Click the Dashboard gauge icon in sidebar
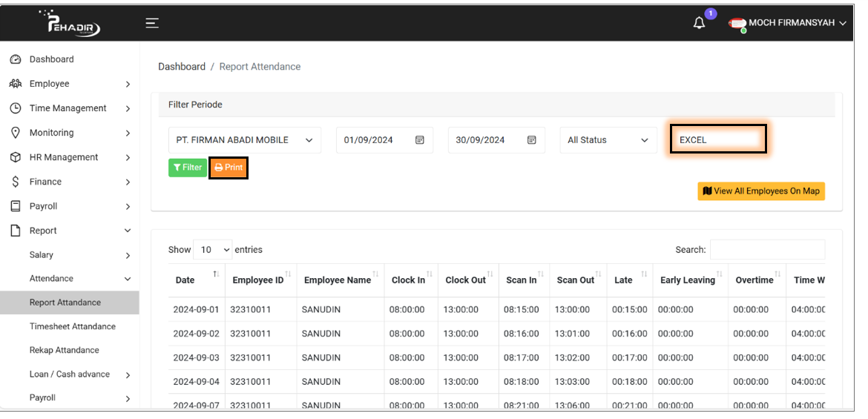The height and width of the screenshot is (419, 868). (x=15, y=59)
